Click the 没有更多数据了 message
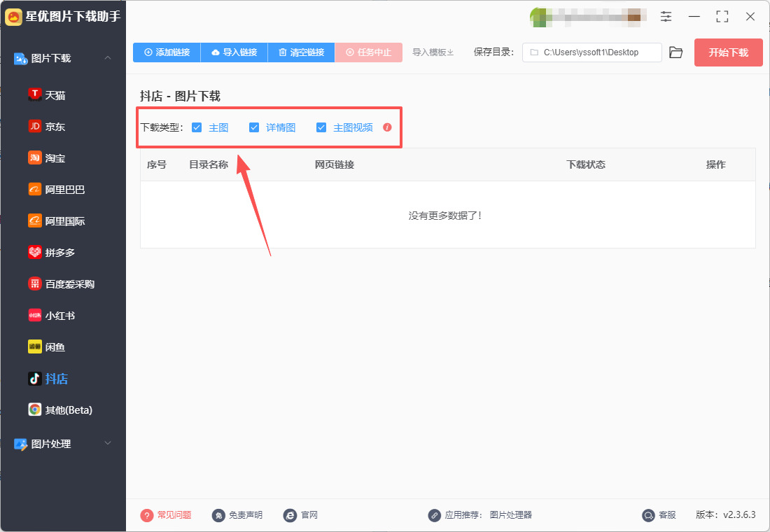 tap(445, 216)
